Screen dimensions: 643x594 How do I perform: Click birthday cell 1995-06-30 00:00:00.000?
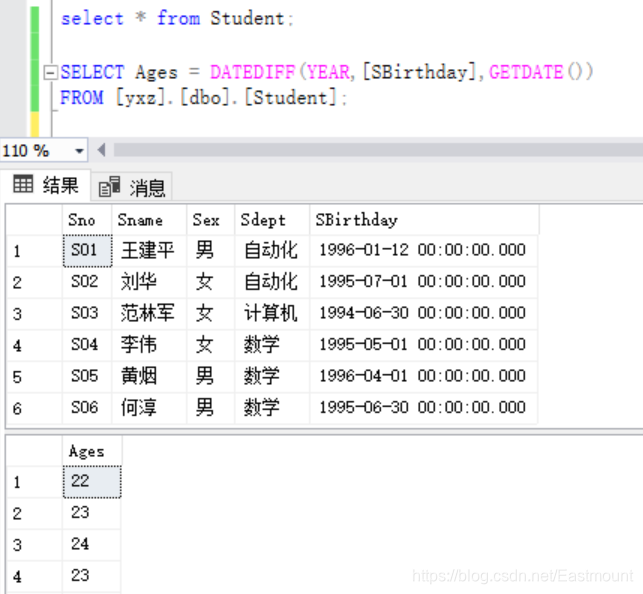[424, 408]
